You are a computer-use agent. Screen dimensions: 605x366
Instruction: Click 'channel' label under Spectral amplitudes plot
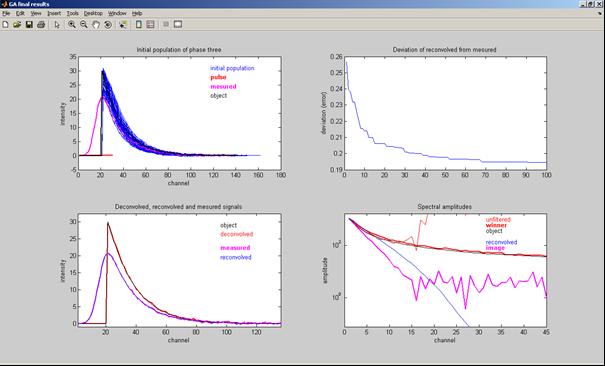point(444,341)
